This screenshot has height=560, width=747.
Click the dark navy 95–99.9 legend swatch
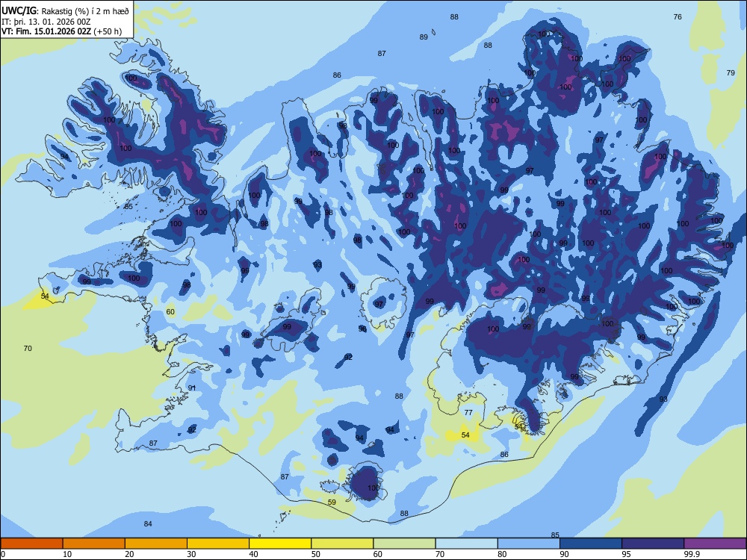coord(653,544)
